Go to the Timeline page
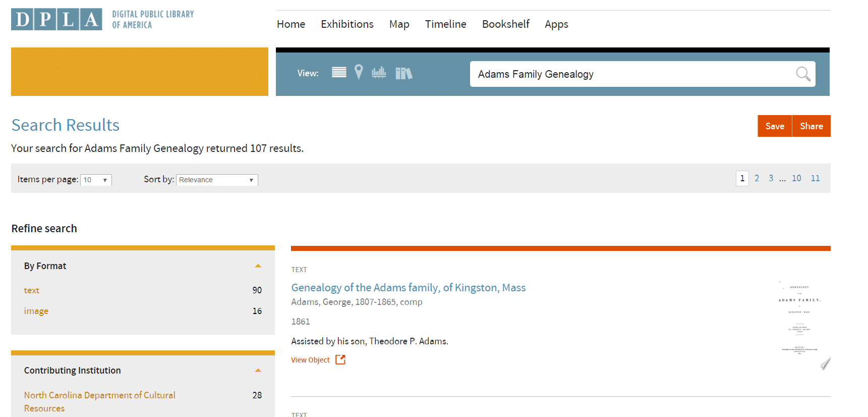This screenshot has width=868, height=417. (x=445, y=24)
